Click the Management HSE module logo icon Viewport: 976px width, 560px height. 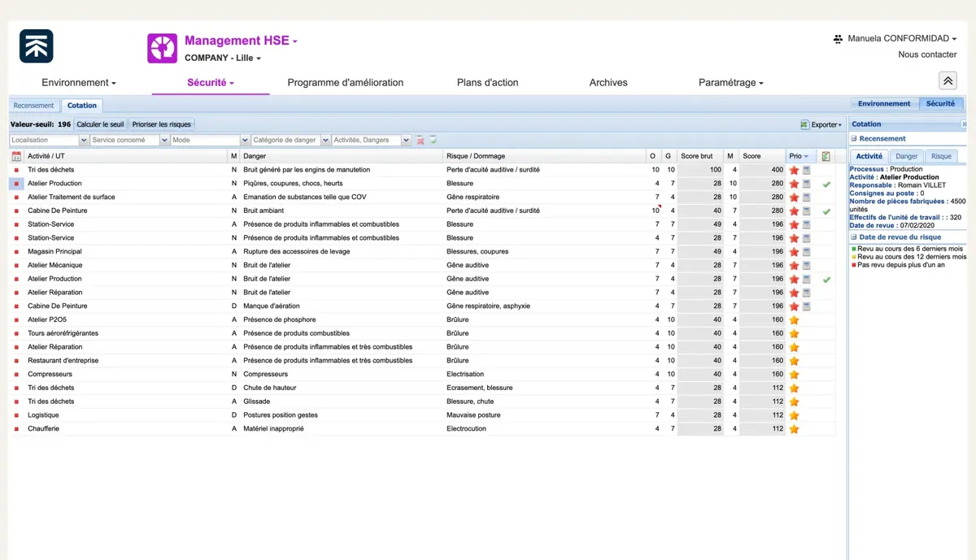[163, 48]
